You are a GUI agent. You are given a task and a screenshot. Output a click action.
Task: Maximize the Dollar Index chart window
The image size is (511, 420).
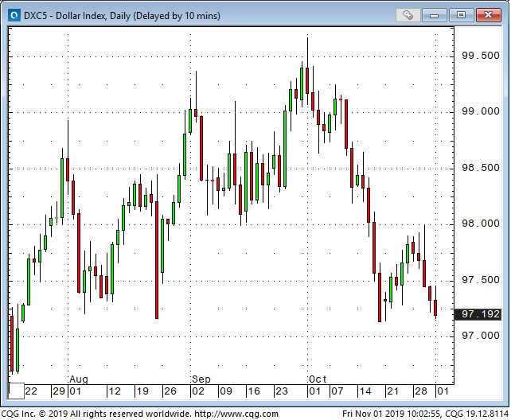[461, 15]
